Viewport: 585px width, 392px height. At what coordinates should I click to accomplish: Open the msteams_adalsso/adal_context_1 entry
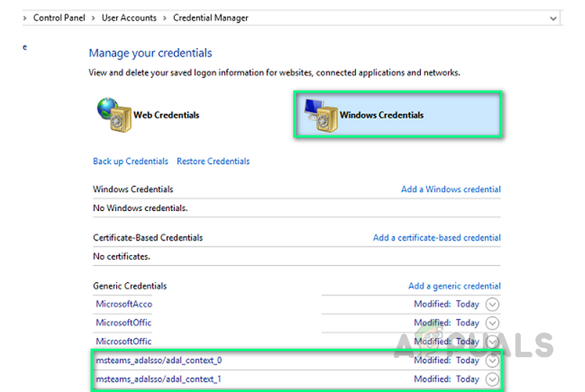pos(159,380)
